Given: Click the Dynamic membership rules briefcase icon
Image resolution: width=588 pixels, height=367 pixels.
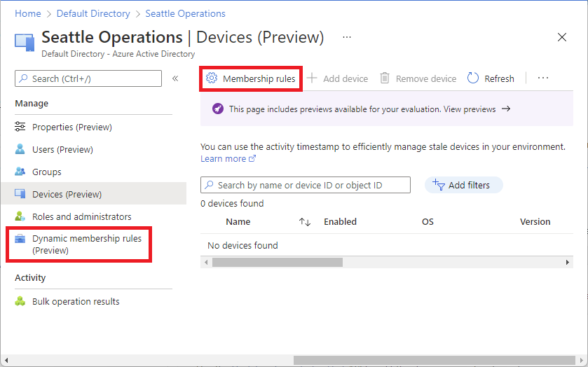Looking at the screenshot, I should tap(20, 239).
